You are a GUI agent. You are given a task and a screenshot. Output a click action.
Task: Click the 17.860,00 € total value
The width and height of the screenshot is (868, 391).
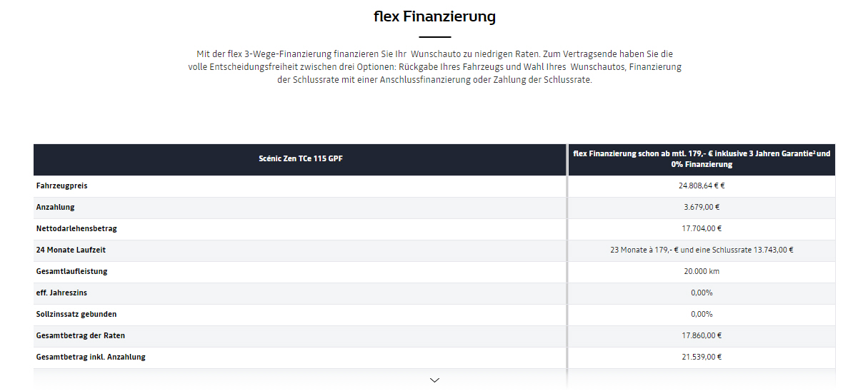[702, 336]
